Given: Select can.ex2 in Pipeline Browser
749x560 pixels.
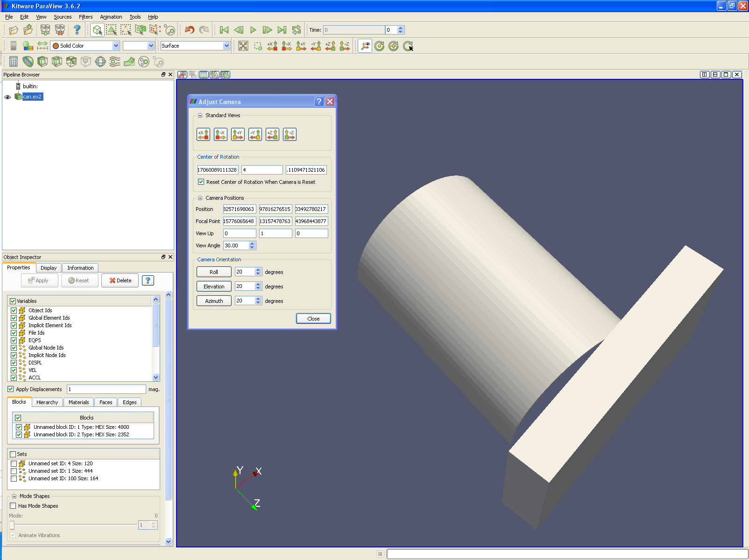Looking at the screenshot, I should [33, 97].
